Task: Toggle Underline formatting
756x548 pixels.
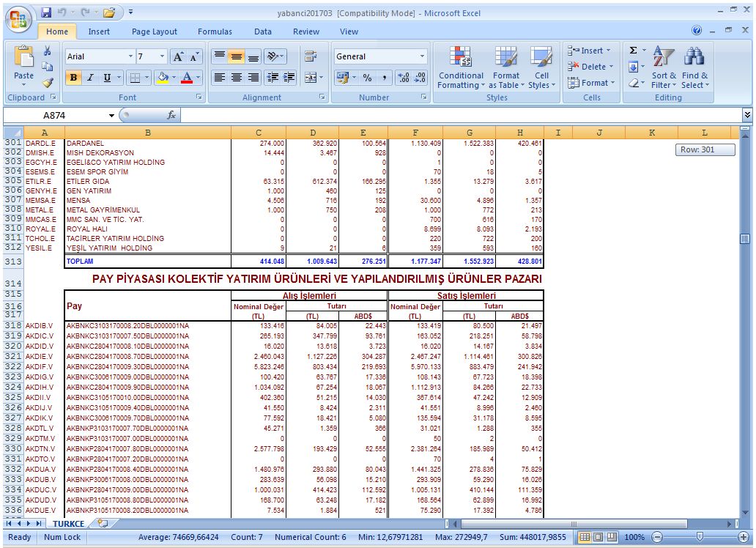Action: click(x=107, y=77)
